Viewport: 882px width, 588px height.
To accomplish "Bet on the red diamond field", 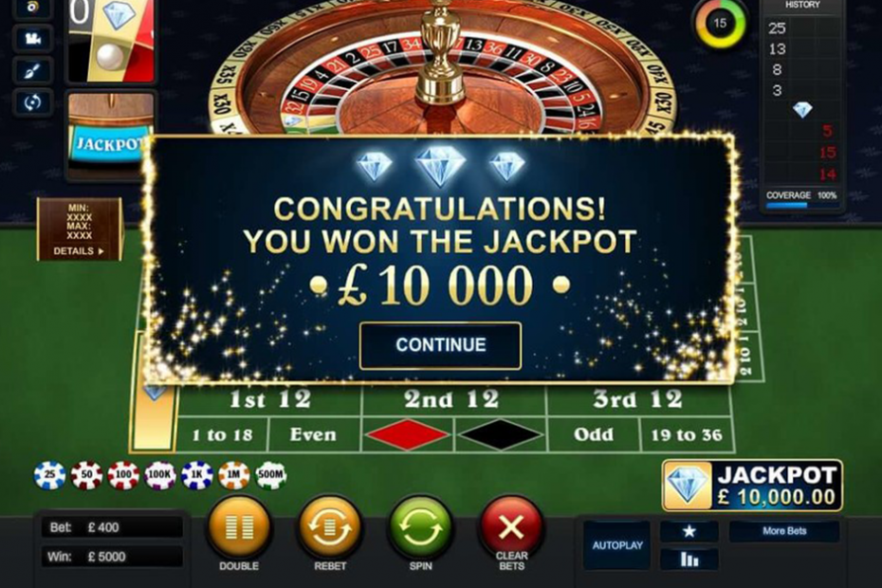I will tap(407, 435).
